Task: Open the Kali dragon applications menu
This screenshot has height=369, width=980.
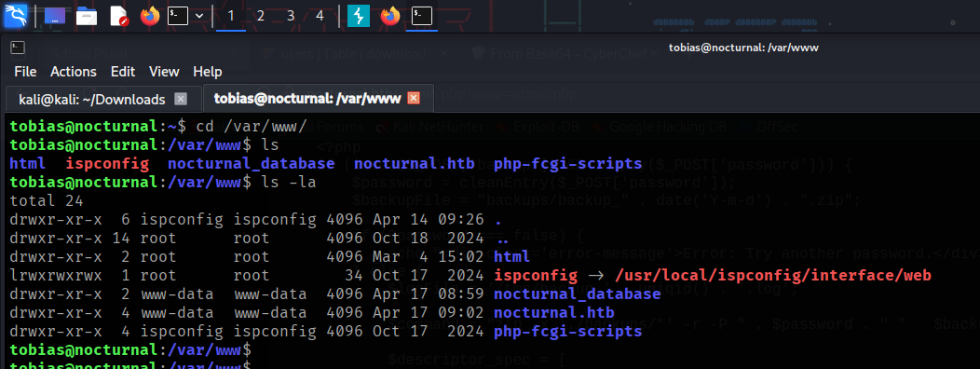Action: coord(16,15)
